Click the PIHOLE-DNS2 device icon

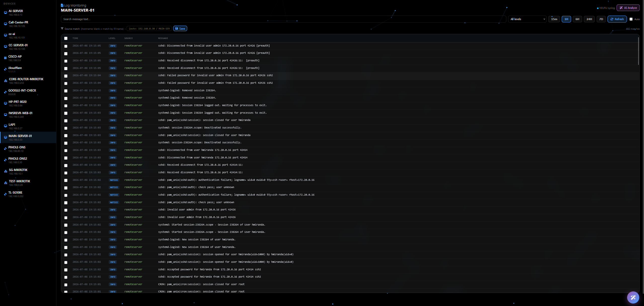coord(5,160)
